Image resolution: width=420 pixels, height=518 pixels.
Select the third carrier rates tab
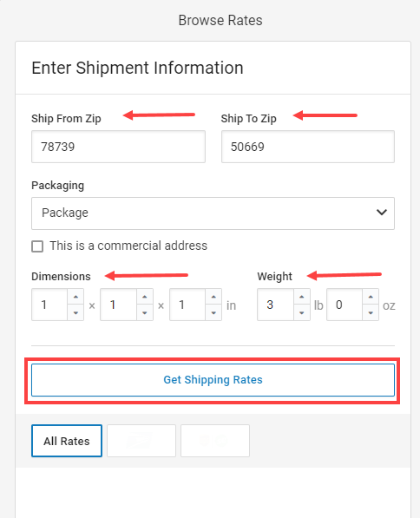(x=215, y=441)
